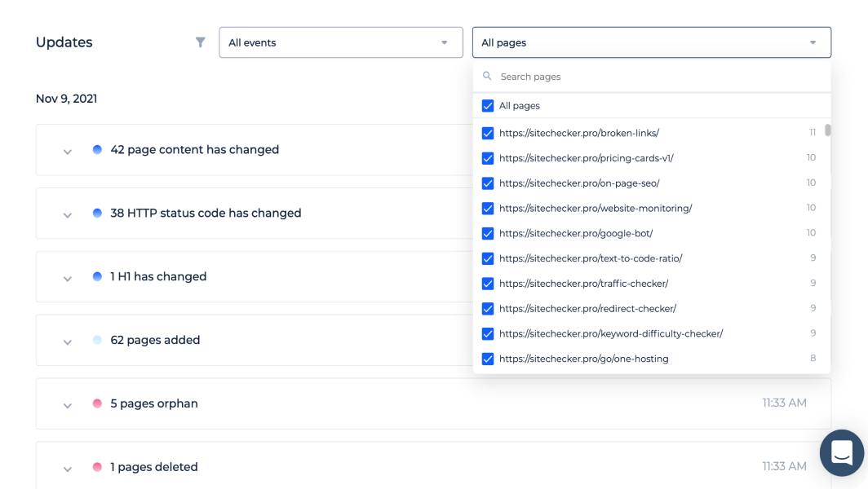Select the sitechecker.pro/traffic-checker/ URL text
This screenshot has width=868, height=489.
coord(583,284)
